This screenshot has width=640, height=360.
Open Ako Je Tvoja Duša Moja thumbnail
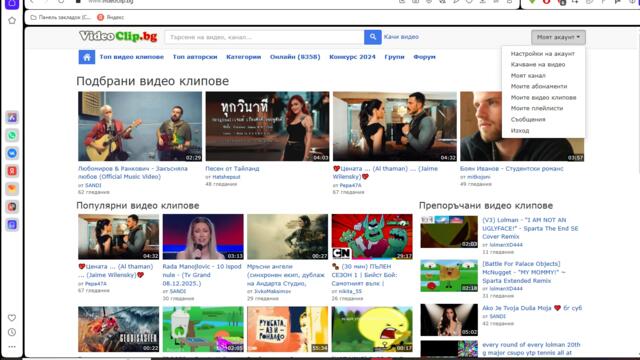click(449, 320)
